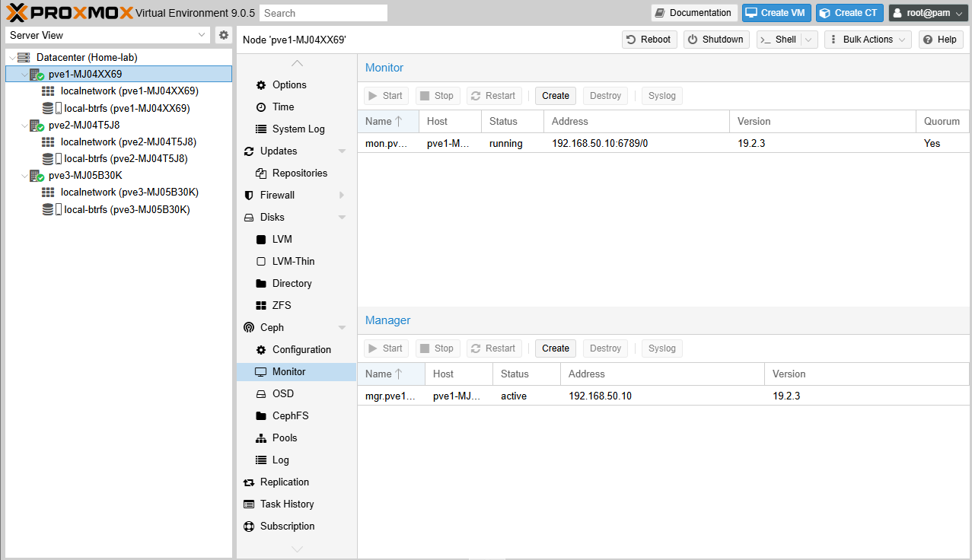
Task: Click localnetwork (pve1-MJ04XX69) grid icon
Action: 48,91
